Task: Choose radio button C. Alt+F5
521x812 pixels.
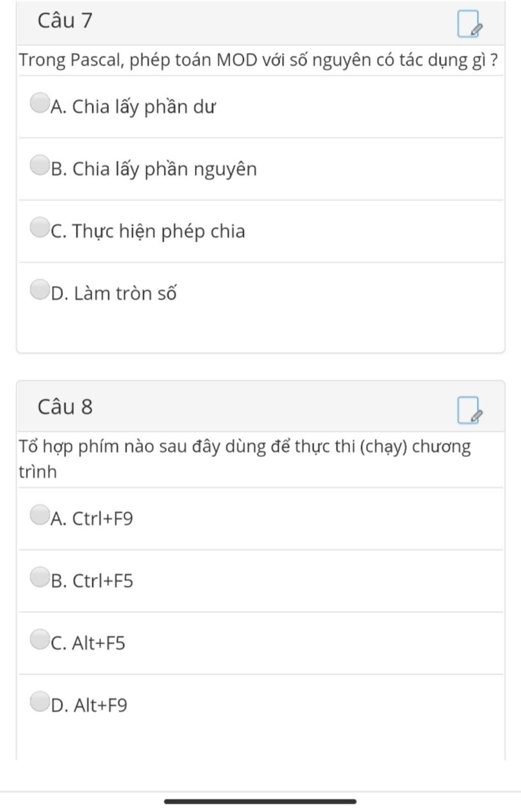Action: [x=39, y=639]
